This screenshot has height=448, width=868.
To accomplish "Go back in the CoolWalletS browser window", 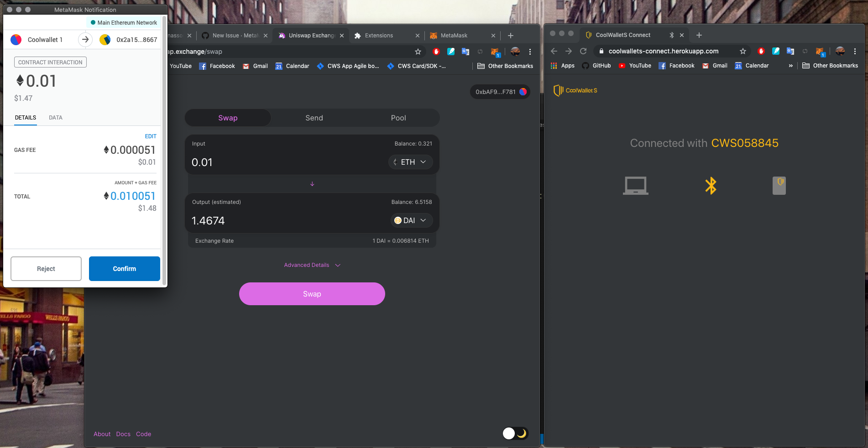I will tap(554, 51).
